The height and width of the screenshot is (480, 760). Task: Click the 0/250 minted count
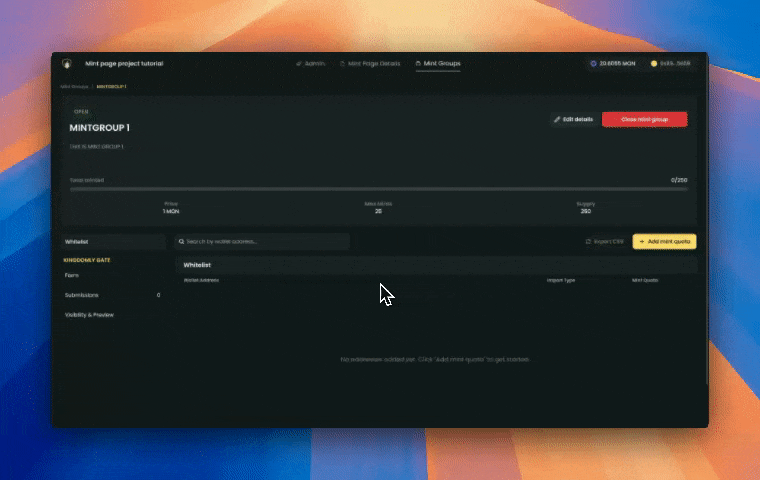[679, 180]
